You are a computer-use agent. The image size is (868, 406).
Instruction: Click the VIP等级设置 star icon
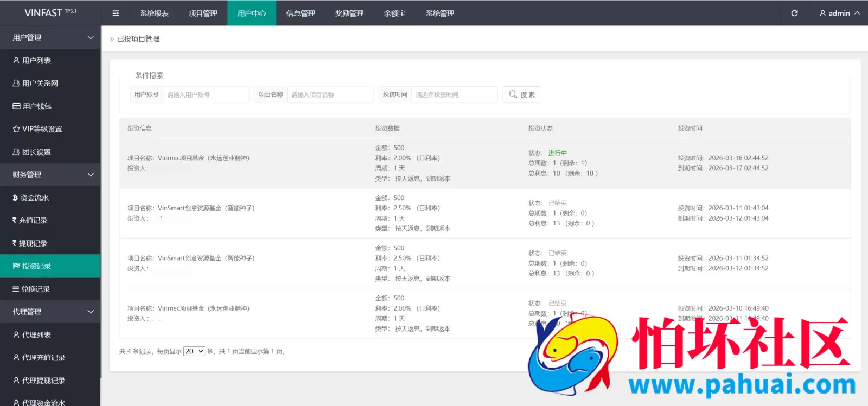(x=16, y=129)
